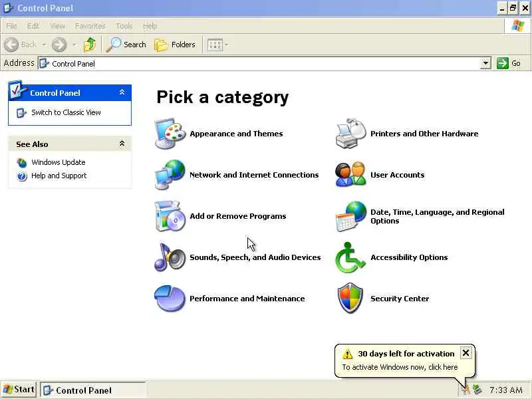
Task: Click the green Go arrow button
Action: (x=503, y=63)
